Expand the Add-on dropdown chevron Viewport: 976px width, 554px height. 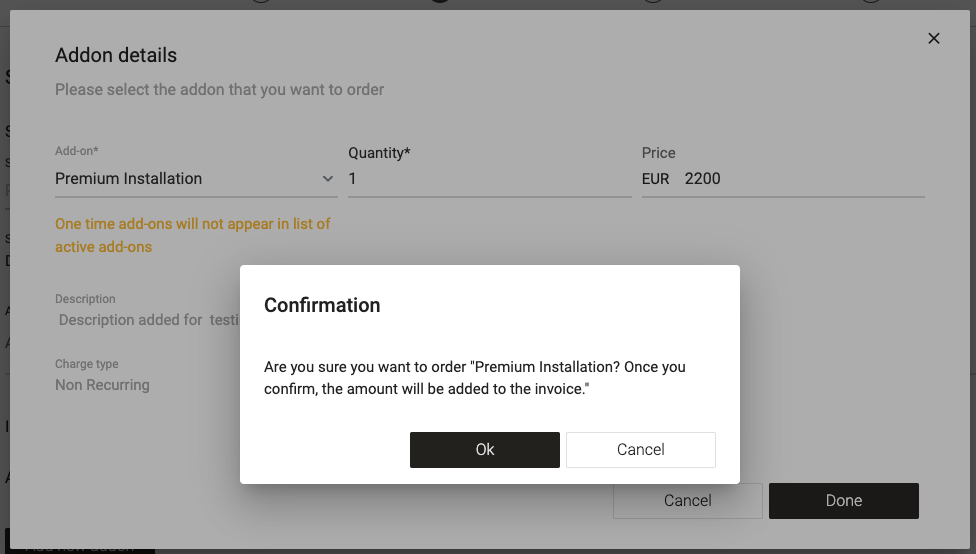[328, 179]
